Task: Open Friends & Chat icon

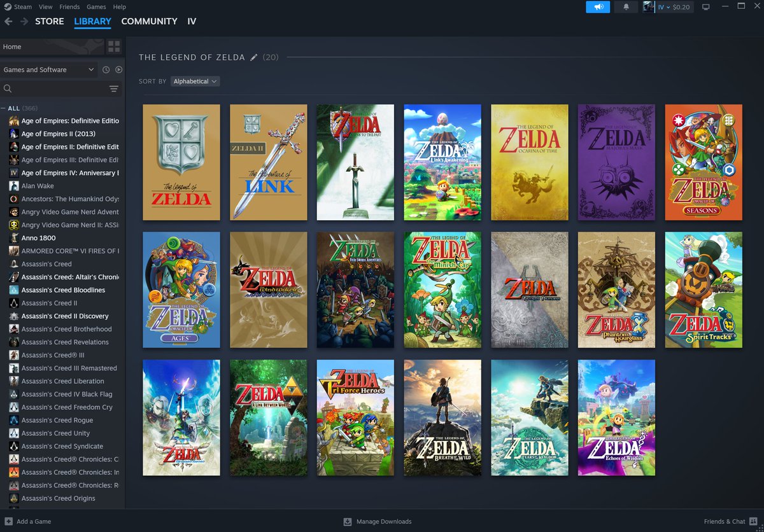Action: click(754, 521)
